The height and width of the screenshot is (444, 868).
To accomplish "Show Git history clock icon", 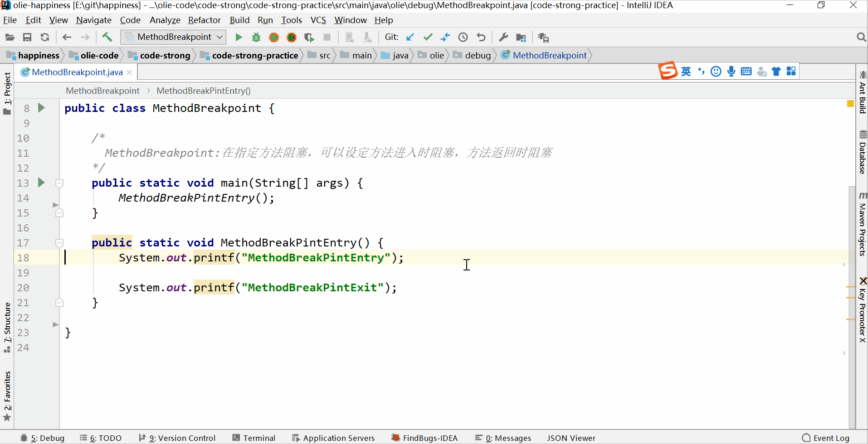I will pos(463,37).
